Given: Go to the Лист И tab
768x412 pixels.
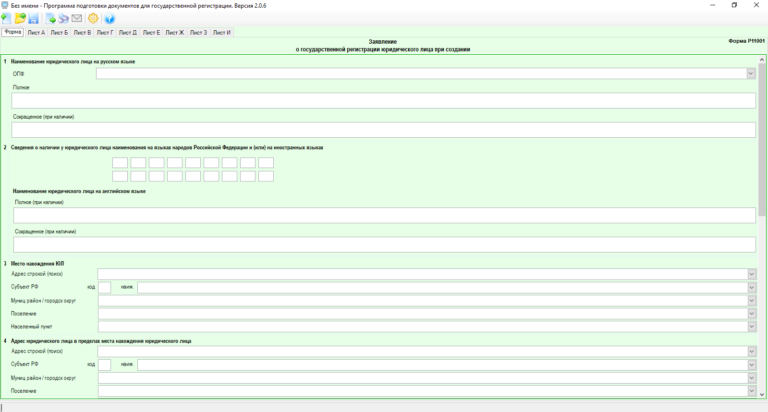Looking at the screenshot, I should (221, 33).
